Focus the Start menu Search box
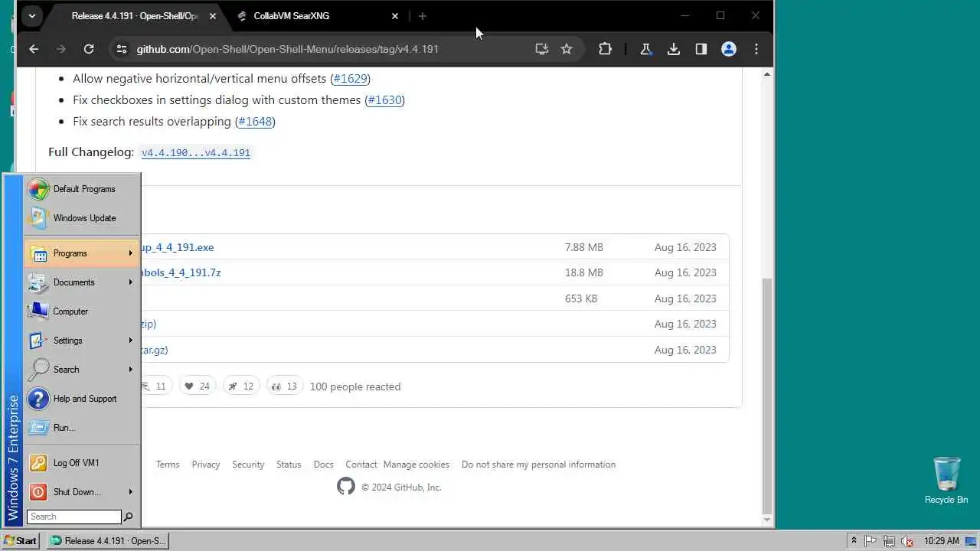 pos(73,517)
